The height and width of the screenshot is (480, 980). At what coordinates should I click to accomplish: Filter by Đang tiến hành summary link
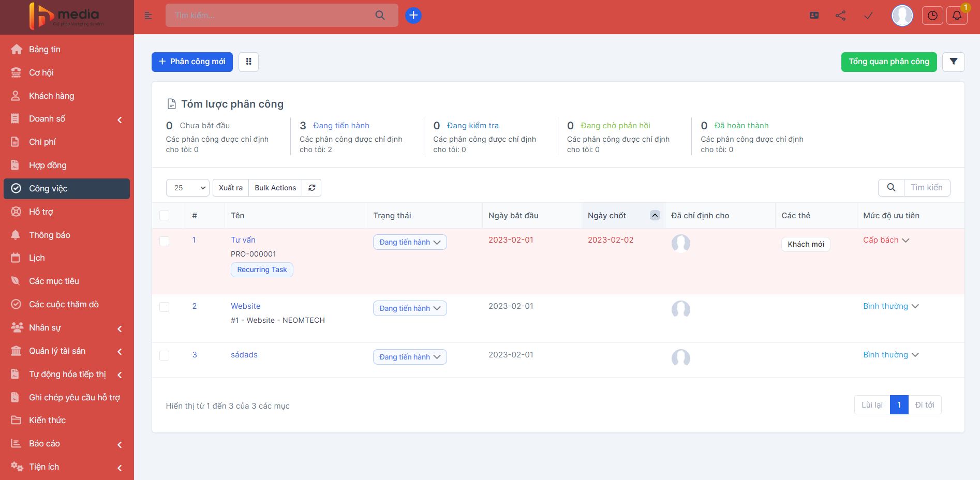(341, 126)
